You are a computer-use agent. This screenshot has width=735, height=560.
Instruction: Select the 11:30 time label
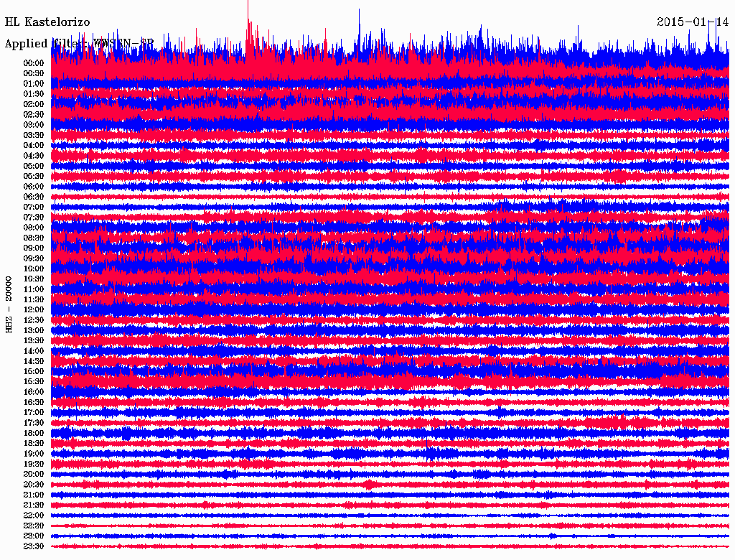click(x=34, y=299)
